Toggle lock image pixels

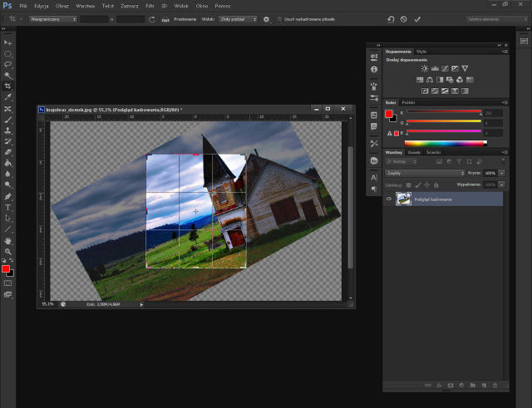[418, 184]
